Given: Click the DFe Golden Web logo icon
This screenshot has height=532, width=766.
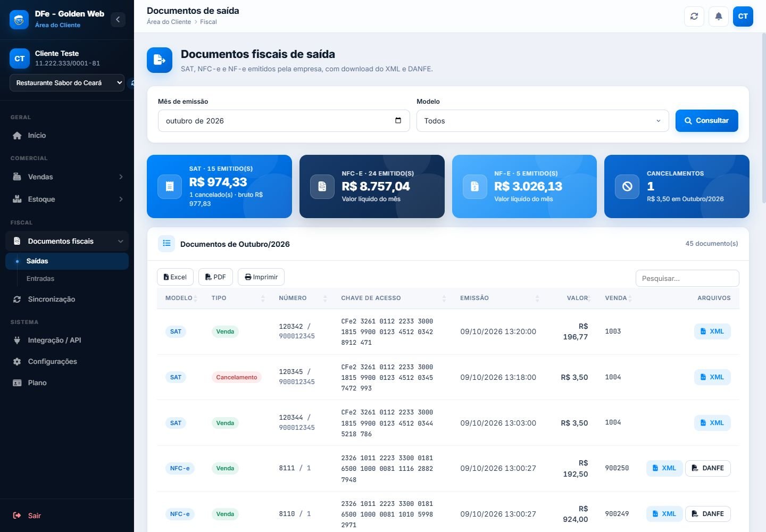Looking at the screenshot, I should [19, 20].
